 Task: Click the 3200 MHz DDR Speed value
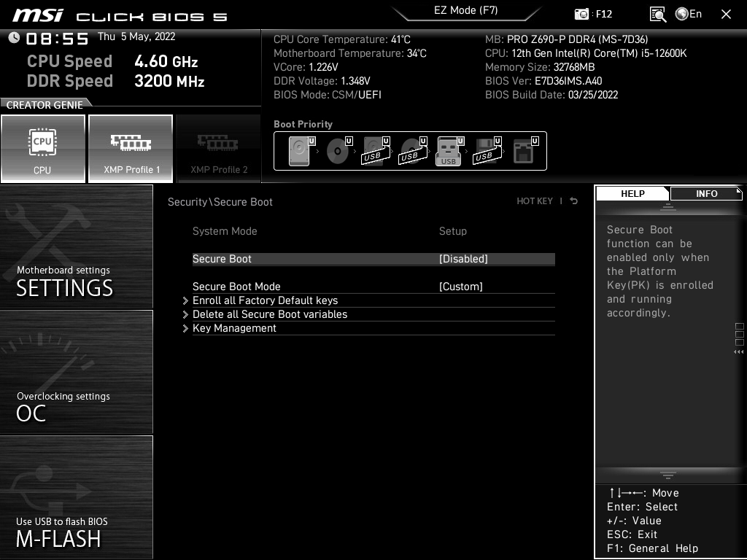169,81
